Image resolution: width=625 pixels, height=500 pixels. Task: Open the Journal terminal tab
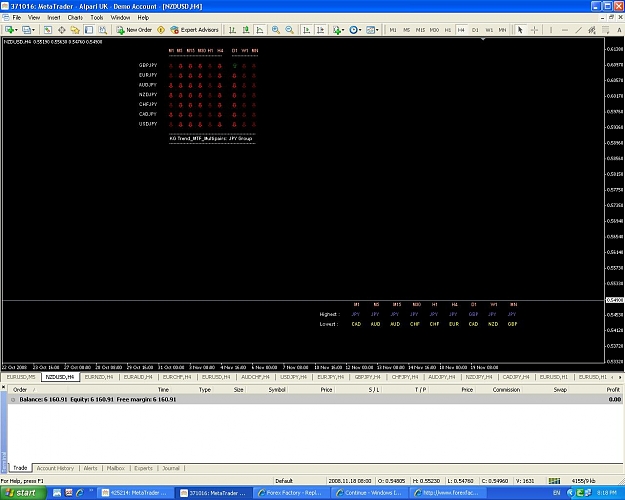tap(171, 468)
